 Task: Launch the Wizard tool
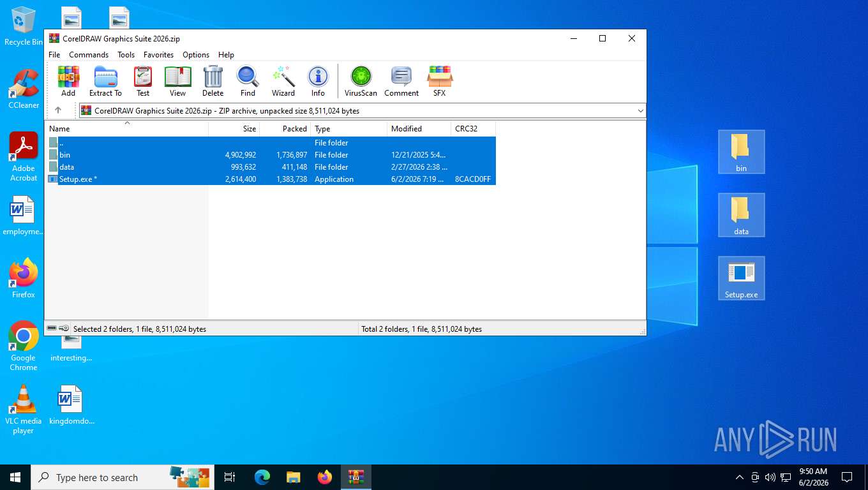[283, 81]
